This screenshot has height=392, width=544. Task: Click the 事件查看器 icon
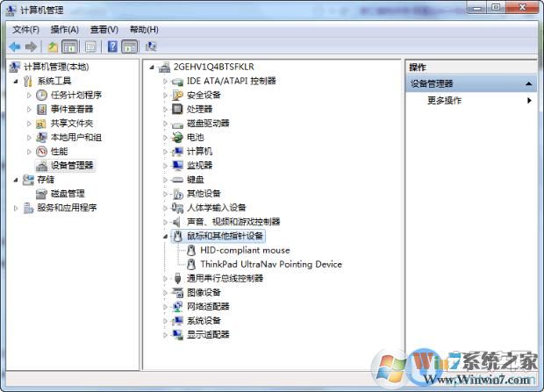click(x=41, y=110)
